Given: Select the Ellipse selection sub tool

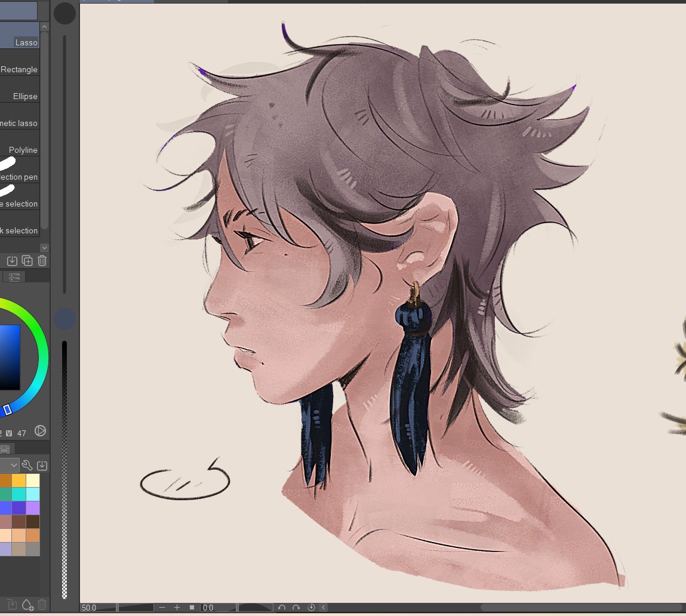Looking at the screenshot, I should (x=20, y=90).
